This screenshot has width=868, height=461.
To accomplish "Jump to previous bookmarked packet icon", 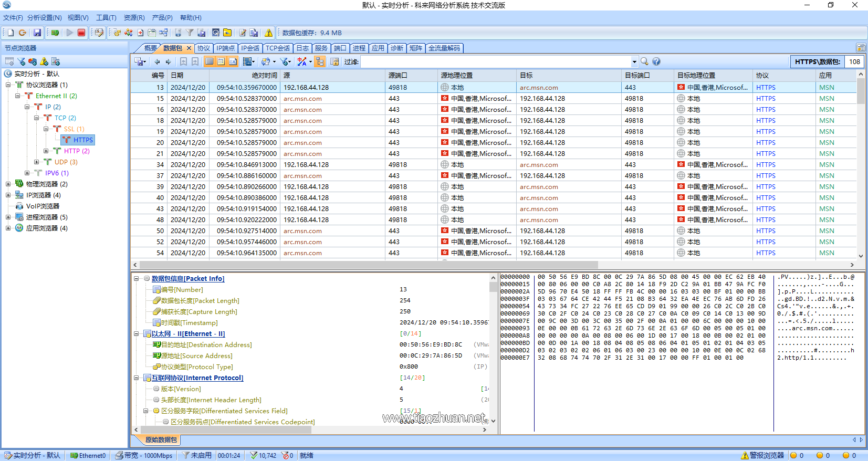I will 184,61.
